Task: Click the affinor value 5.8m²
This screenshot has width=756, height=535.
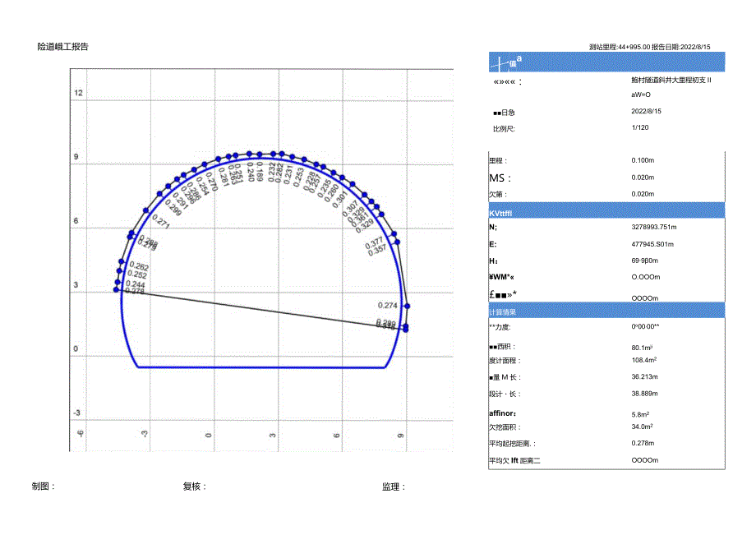Action: pyautogui.click(x=640, y=414)
